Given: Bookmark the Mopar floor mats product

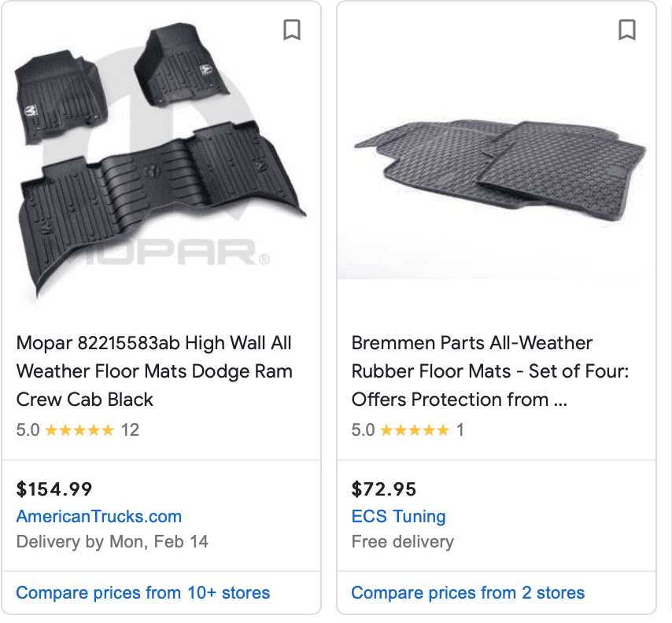Looking at the screenshot, I should pyautogui.click(x=292, y=30).
